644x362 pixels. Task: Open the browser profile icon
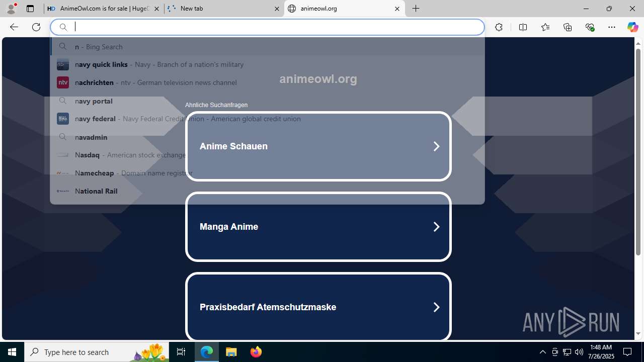click(11, 9)
